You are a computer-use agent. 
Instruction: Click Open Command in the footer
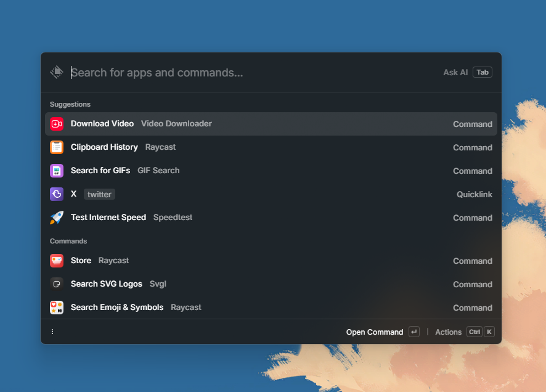click(x=375, y=332)
